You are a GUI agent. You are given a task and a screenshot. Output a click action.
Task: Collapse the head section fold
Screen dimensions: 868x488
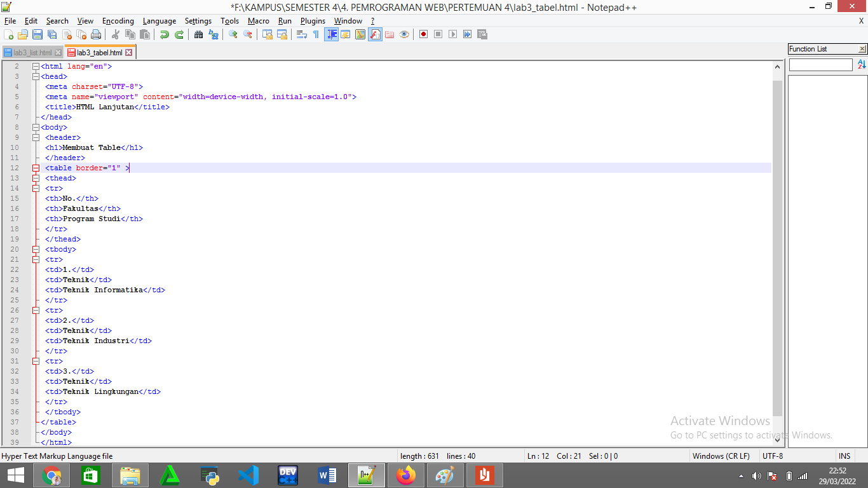[x=36, y=76]
